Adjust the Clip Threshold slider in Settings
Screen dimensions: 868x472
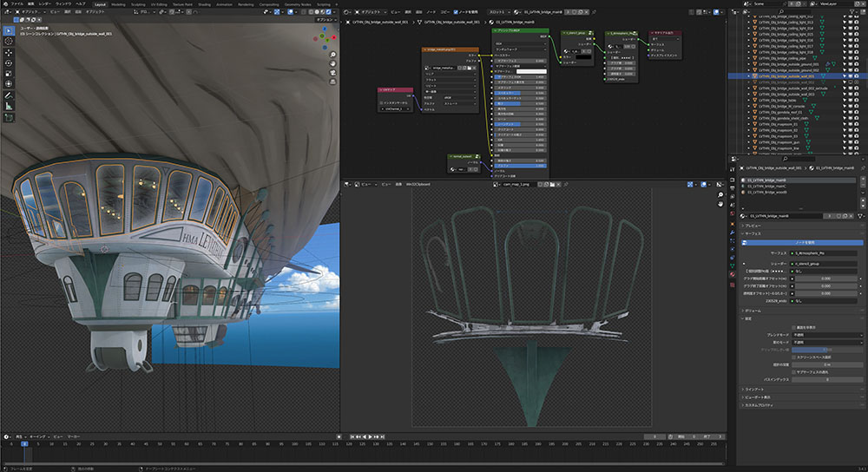click(x=827, y=350)
